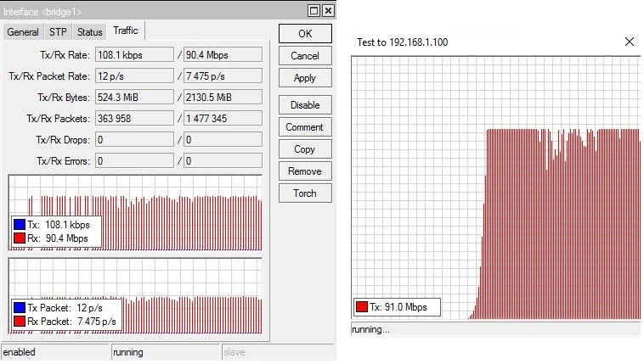Open the Comment dialog

304,127
